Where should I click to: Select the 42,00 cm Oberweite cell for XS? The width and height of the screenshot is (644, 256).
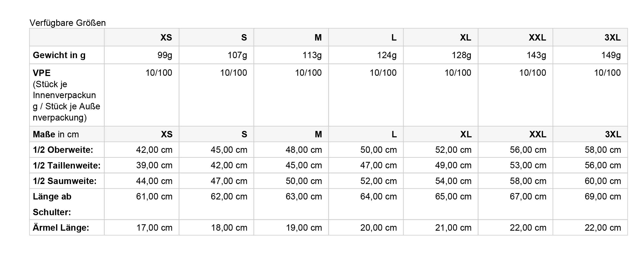154,150
